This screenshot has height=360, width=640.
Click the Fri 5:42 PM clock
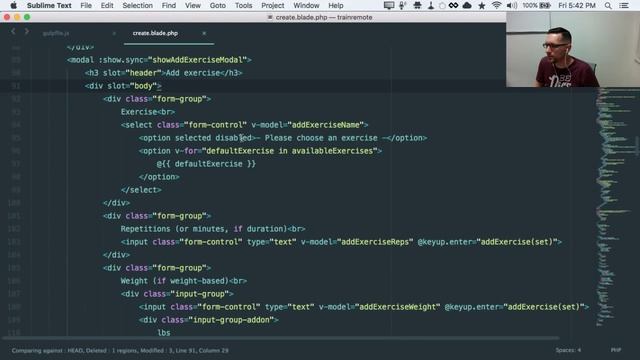click(577, 5)
